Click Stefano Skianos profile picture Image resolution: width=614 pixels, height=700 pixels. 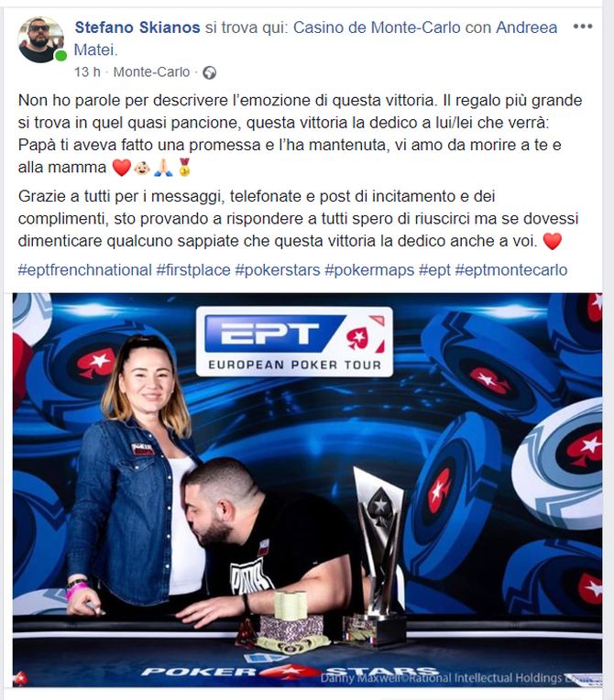[40, 39]
